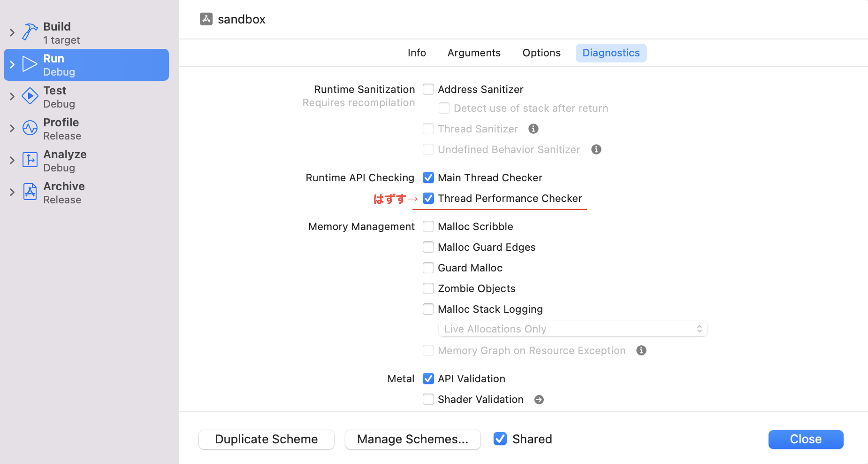
Task: Click the Analyze action icon
Action: click(30, 160)
